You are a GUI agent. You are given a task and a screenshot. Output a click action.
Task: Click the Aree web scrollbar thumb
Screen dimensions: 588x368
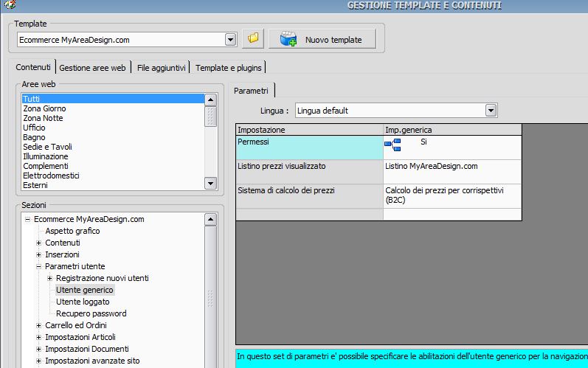tap(210, 117)
